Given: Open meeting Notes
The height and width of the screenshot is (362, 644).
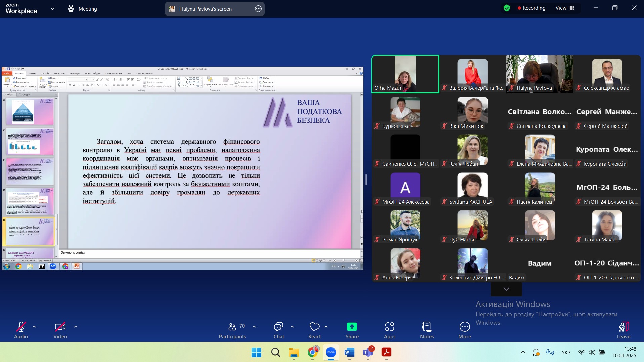Looking at the screenshot, I should [427, 330].
